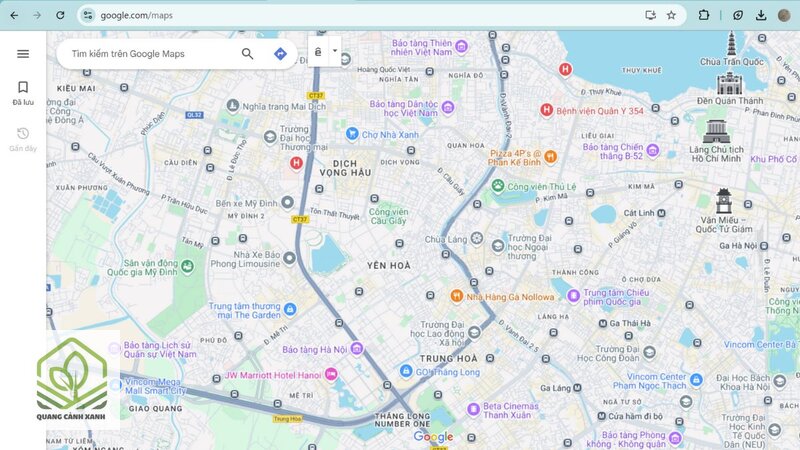Click Bảo tàng Thiên nhiên Việt Nam marker
The height and width of the screenshot is (450, 800).
tap(461, 47)
